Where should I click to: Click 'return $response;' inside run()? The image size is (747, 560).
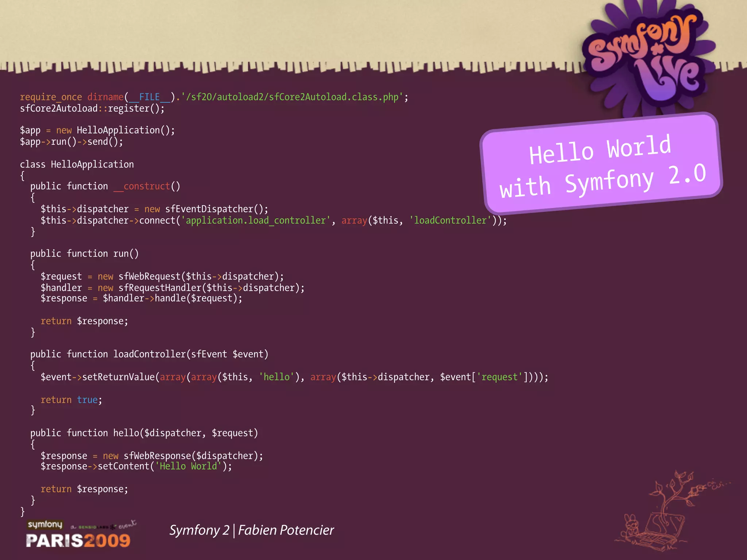click(x=84, y=321)
